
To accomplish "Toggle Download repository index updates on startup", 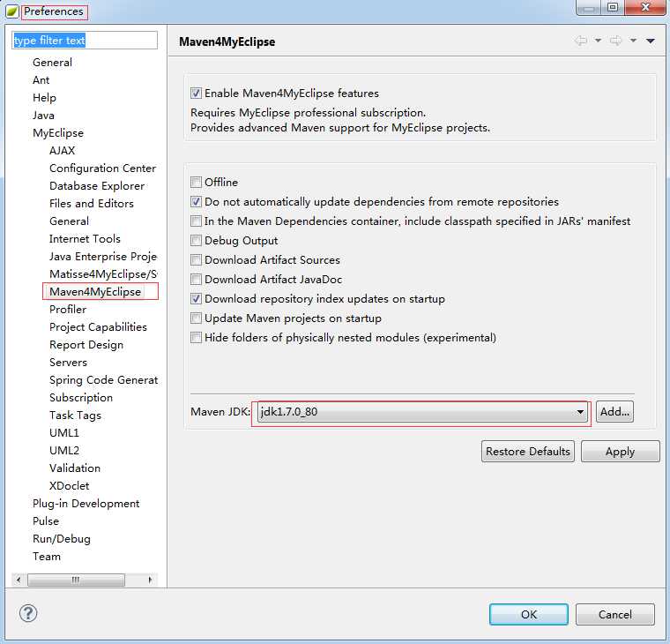I will [x=196, y=298].
